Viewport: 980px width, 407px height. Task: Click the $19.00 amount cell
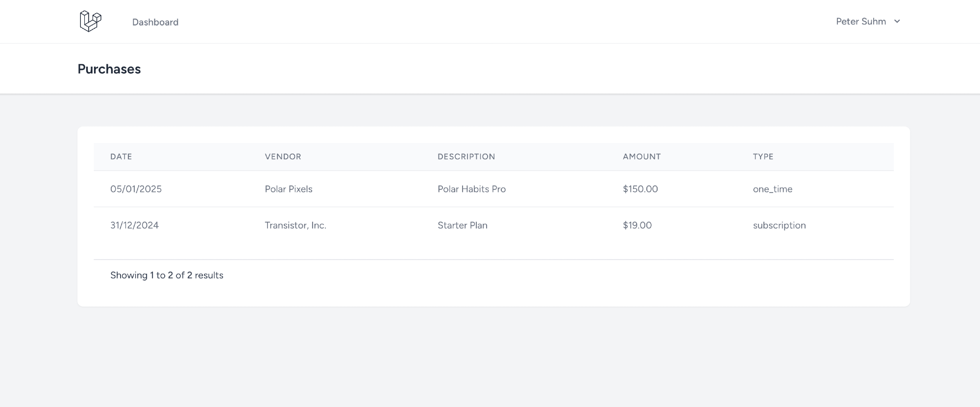click(x=637, y=225)
